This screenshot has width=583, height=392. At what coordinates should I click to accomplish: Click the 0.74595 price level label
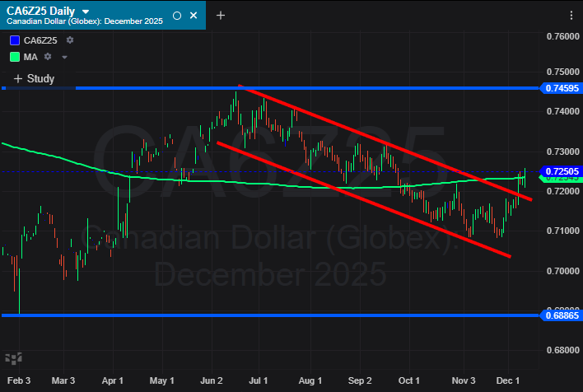tap(562, 88)
